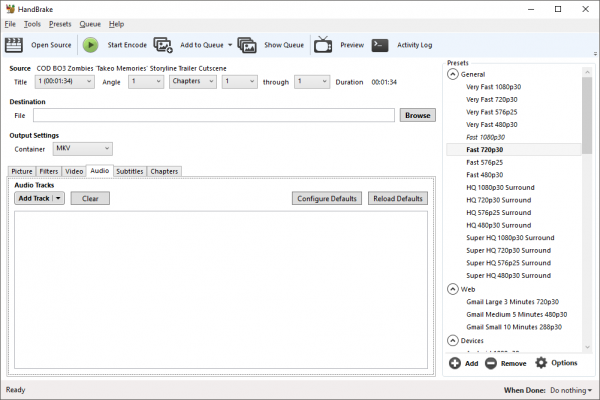
Task: Select the Very Fast 720p30 preset
Action: coord(492,100)
